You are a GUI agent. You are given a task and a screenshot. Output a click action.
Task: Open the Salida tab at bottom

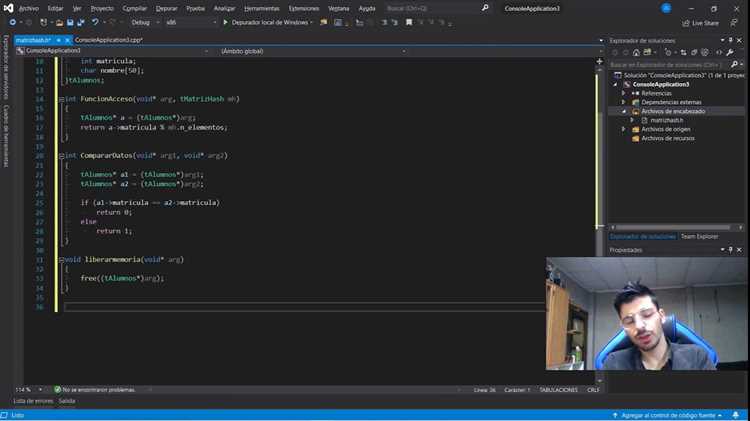click(x=67, y=401)
